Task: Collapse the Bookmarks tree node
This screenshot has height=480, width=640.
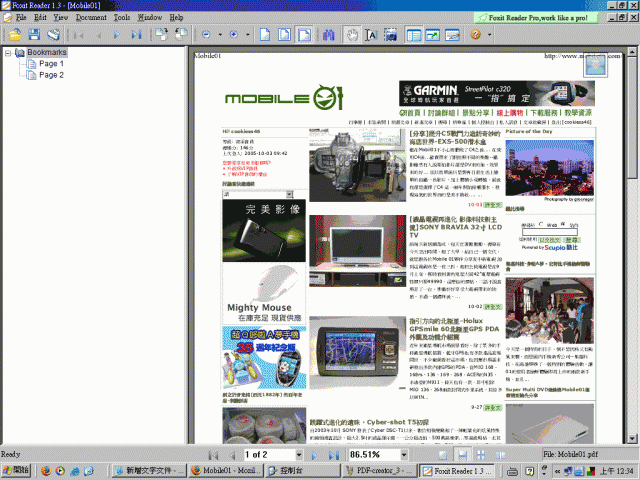Action: [x=8, y=53]
